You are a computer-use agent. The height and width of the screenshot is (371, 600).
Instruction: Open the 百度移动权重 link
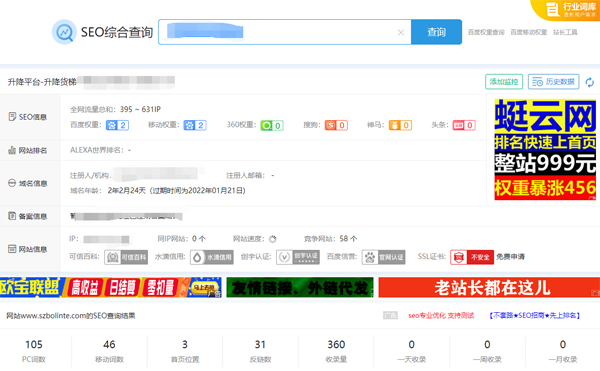(528, 32)
